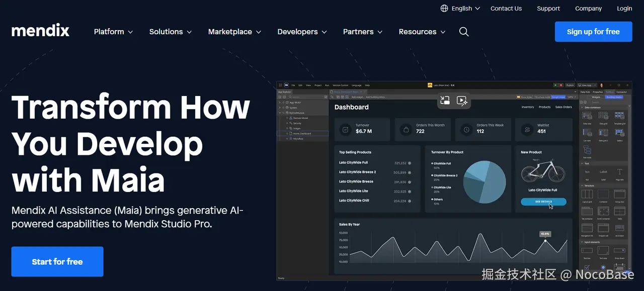Switch to Design mode in editor
Viewport: 644px width, 291px height.
[x=558, y=97]
